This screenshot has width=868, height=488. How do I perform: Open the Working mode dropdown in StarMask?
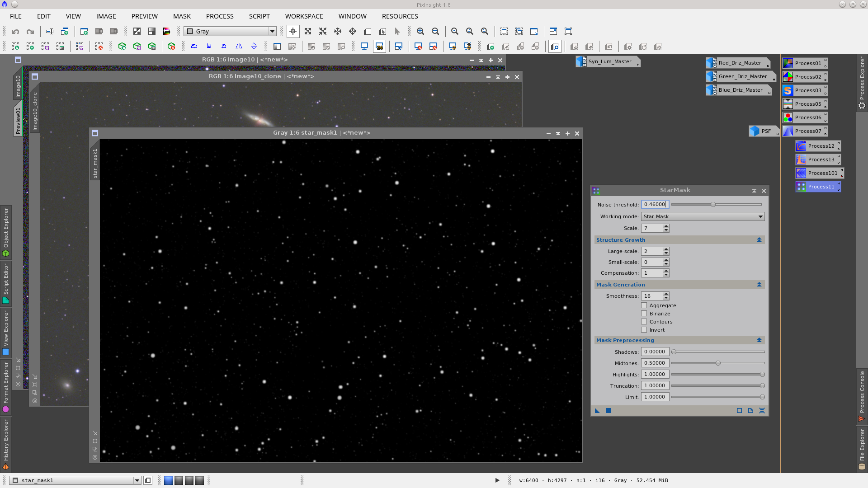pyautogui.click(x=762, y=216)
